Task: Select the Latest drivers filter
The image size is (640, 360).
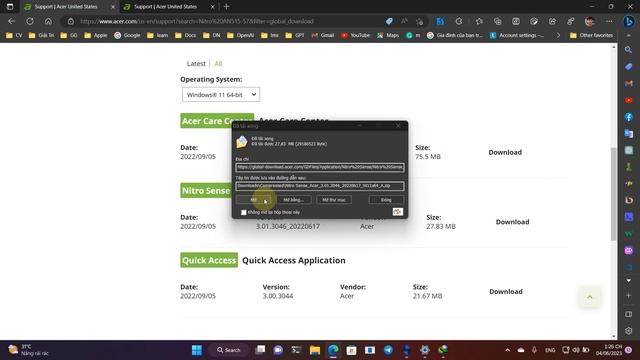Action: 196,64
